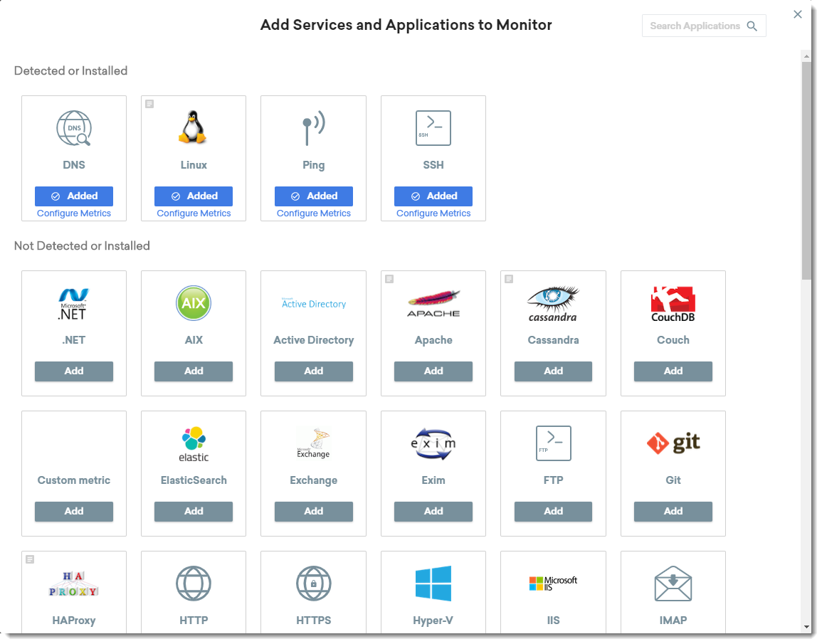Click the HTTP globe icon

194,584
